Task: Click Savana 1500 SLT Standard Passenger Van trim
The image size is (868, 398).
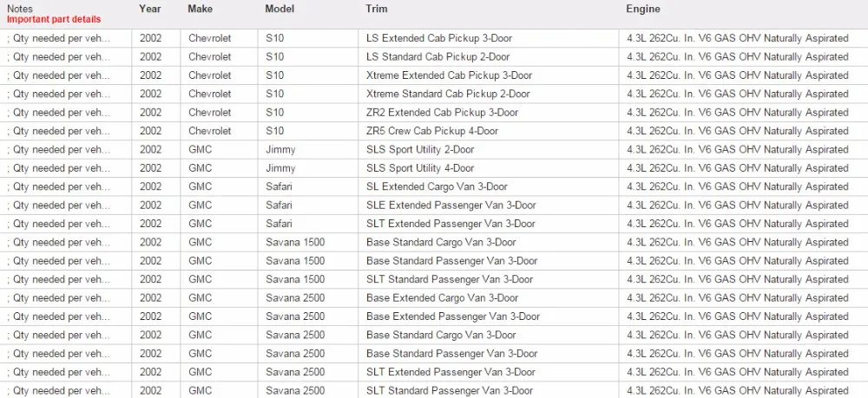Action: [x=450, y=279]
